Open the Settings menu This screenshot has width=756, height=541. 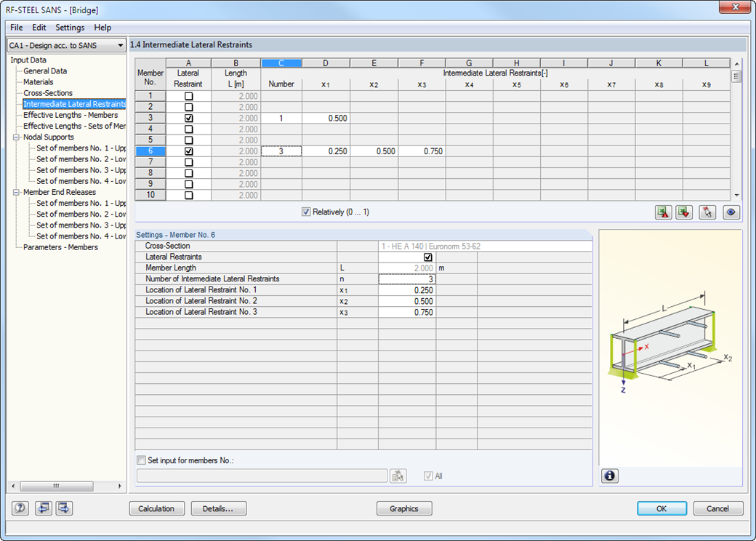[70, 28]
